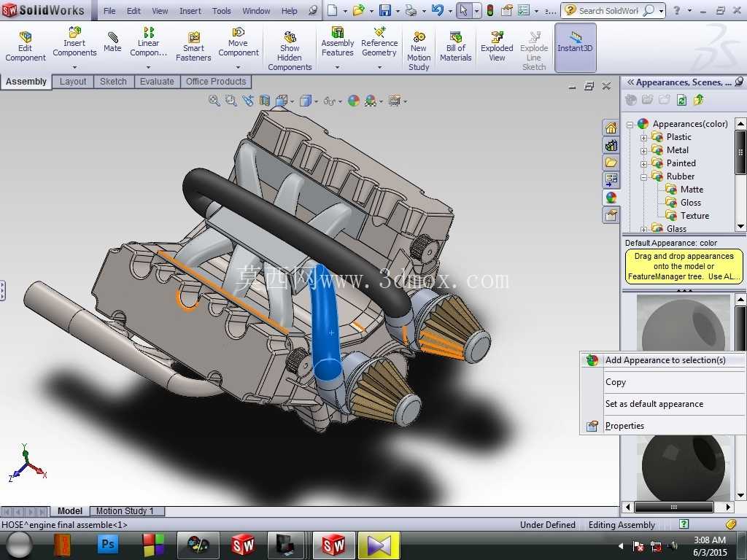This screenshot has height=560, width=747.
Task: Open Design Library task pane icon
Action: click(x=611, y=145)
